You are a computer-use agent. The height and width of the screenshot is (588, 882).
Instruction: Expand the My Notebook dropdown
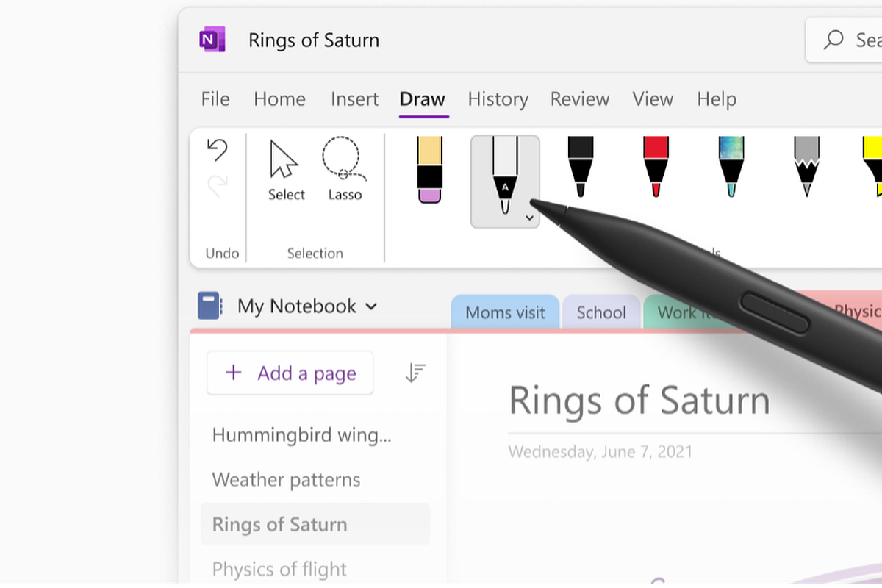(371, 306)
